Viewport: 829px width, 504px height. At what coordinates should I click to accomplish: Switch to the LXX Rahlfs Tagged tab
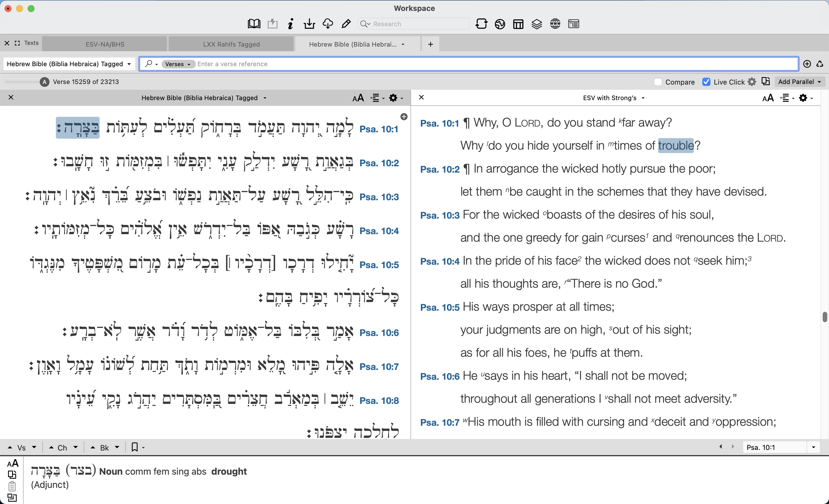(x=231, y=44)
